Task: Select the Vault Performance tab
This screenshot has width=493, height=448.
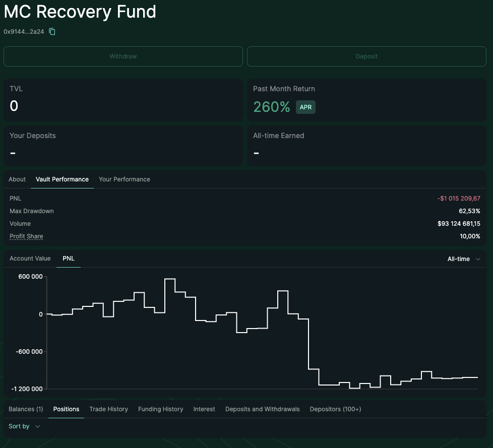Action: [x=62, y=179]
